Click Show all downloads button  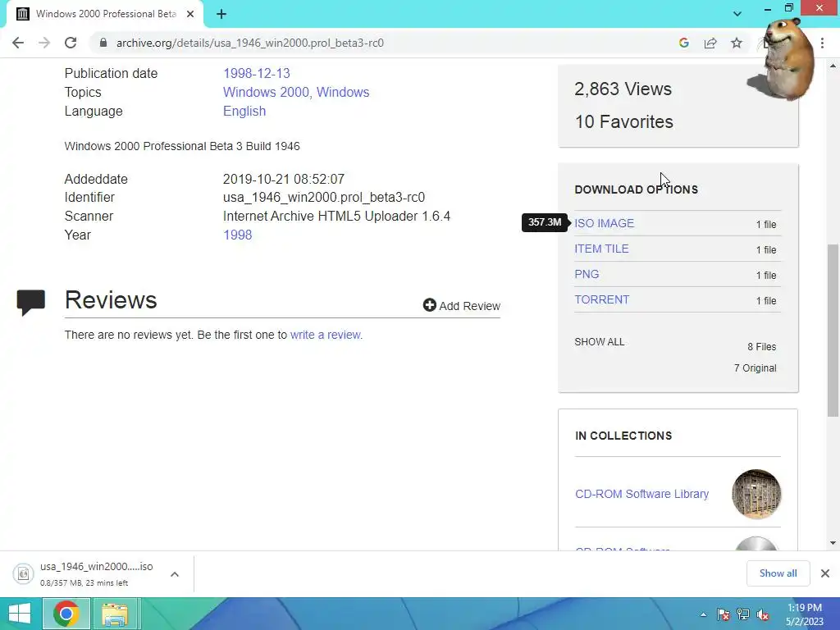(x=778, y=573)
